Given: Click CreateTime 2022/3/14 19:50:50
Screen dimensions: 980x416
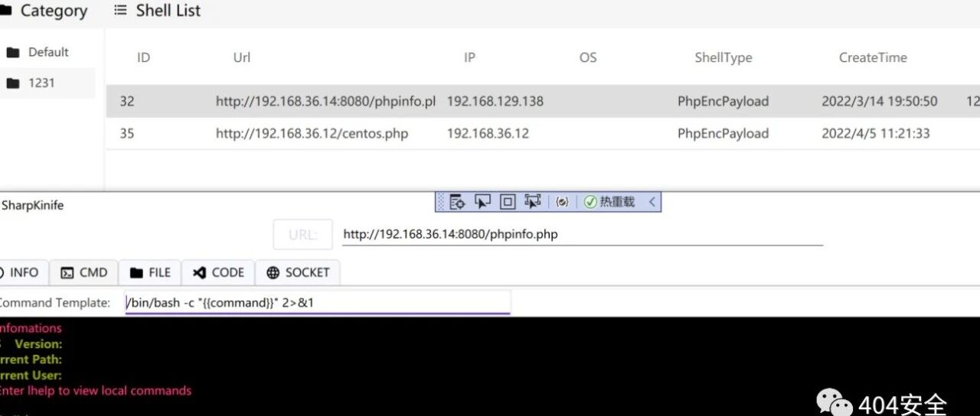Looking at the screenshot, I should coord(880,101).
